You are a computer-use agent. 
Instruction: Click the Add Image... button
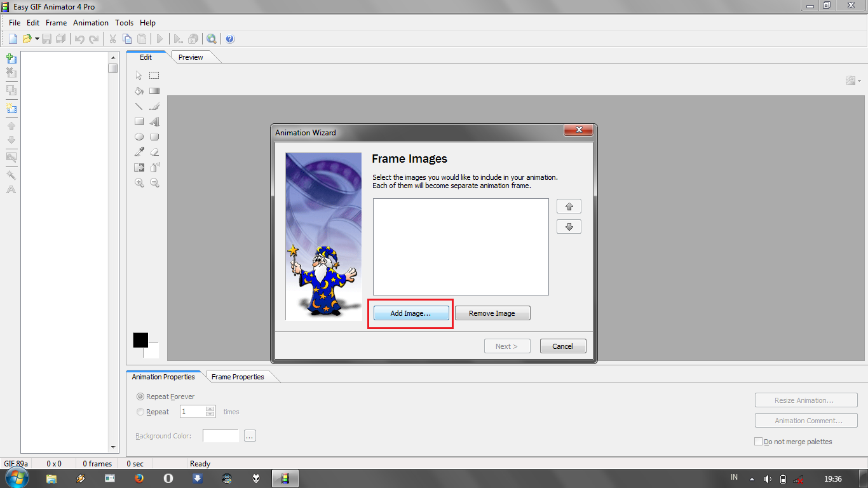[x=410, y=313]
